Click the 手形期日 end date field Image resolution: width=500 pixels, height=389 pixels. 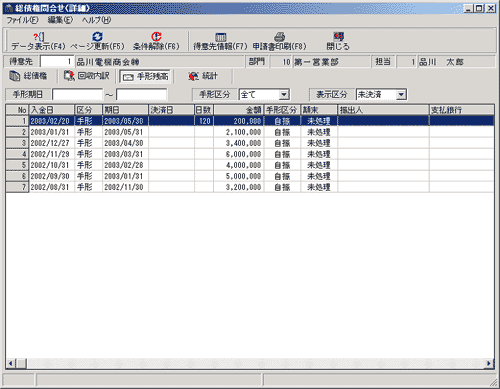coord(142,95)
